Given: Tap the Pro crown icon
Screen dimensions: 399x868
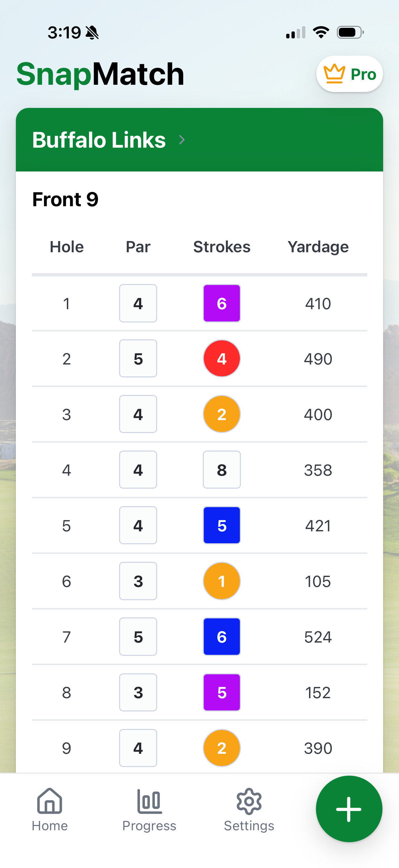Looking at the screenshot, I should pyautogui.click(x=334, y=74).
